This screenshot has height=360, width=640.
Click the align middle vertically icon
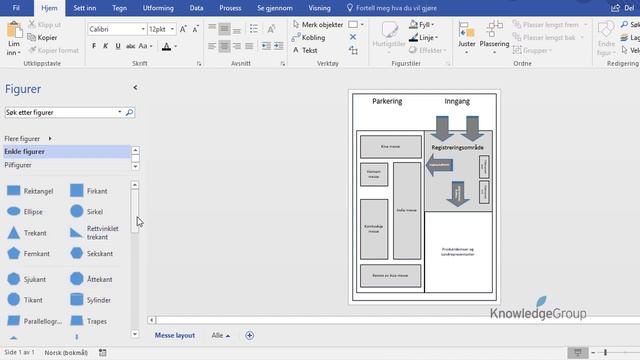[x=224, y=29]
